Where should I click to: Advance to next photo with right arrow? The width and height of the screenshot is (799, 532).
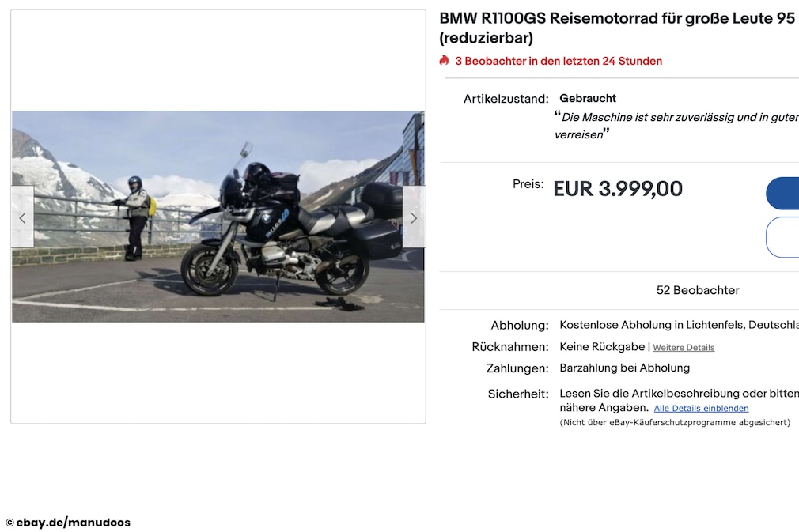point(414,217)
